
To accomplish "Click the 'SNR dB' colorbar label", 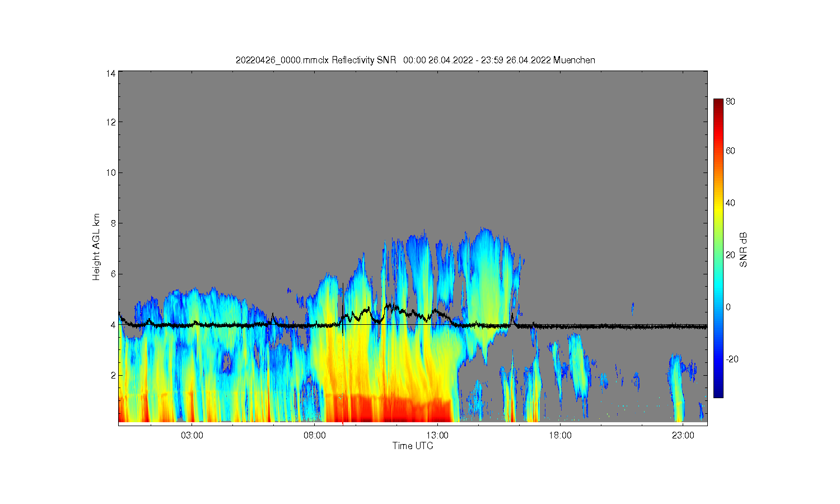I will click(744, 250).
